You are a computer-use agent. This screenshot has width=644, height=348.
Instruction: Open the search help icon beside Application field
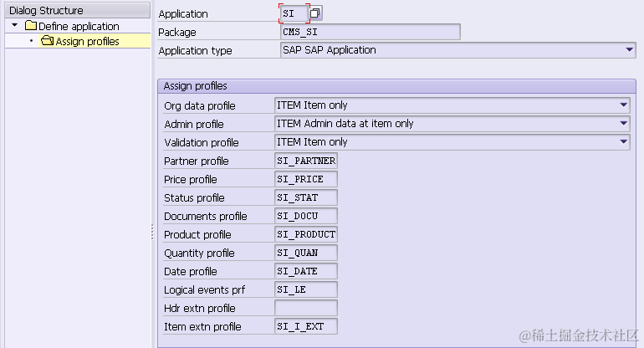[x=315, y=13]
